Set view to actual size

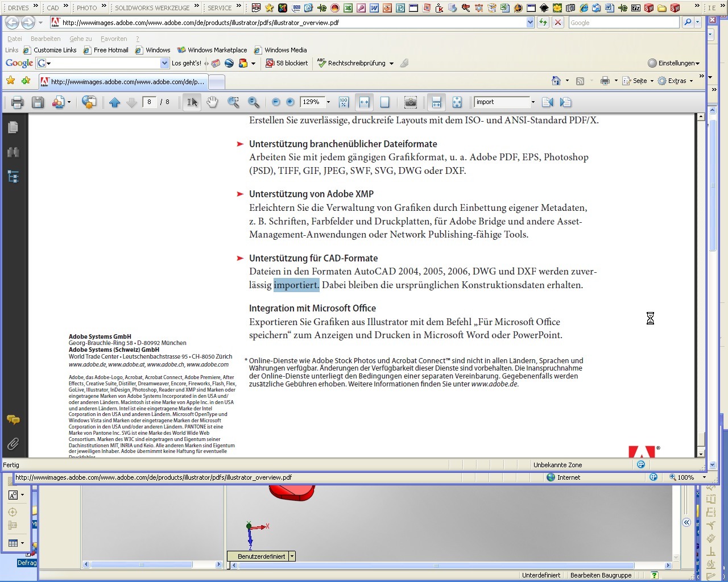pyautogui.click(x=344, y=102)
